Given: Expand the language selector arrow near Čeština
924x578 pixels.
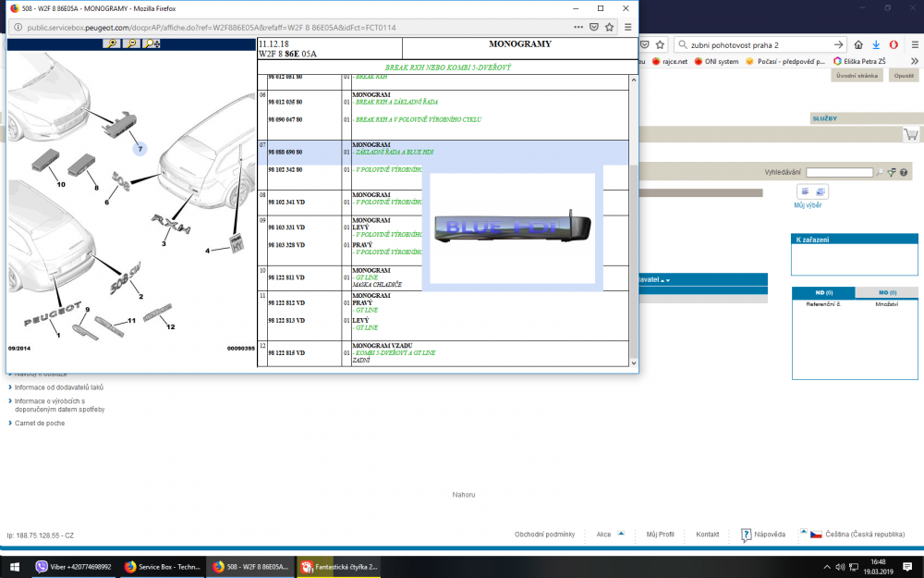Looking at the screenshot, I should point(803,532).
